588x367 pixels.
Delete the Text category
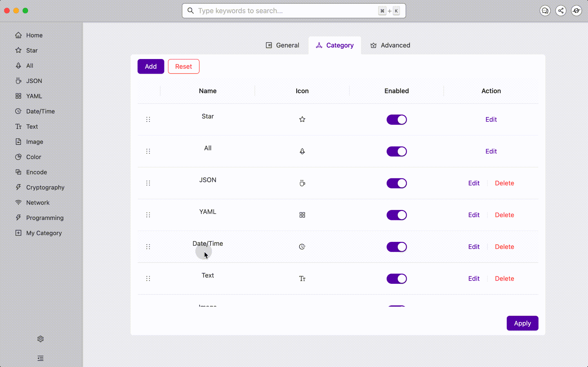[505, 279]
